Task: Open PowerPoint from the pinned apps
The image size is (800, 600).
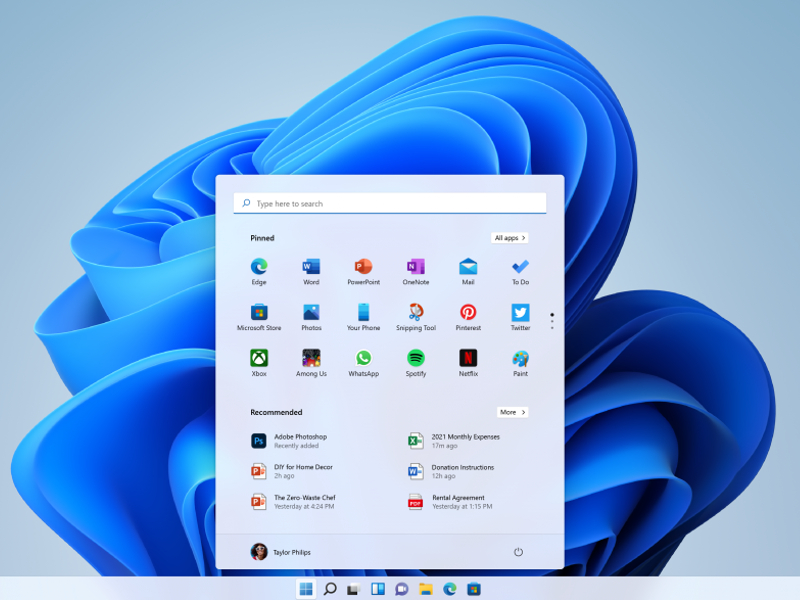Action: (x=363, y=271)
